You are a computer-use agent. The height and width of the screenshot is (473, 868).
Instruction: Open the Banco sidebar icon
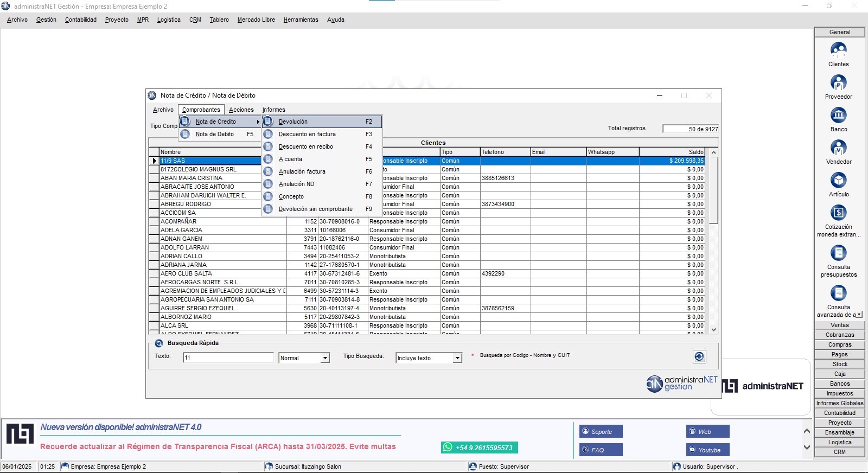point(838,116)
